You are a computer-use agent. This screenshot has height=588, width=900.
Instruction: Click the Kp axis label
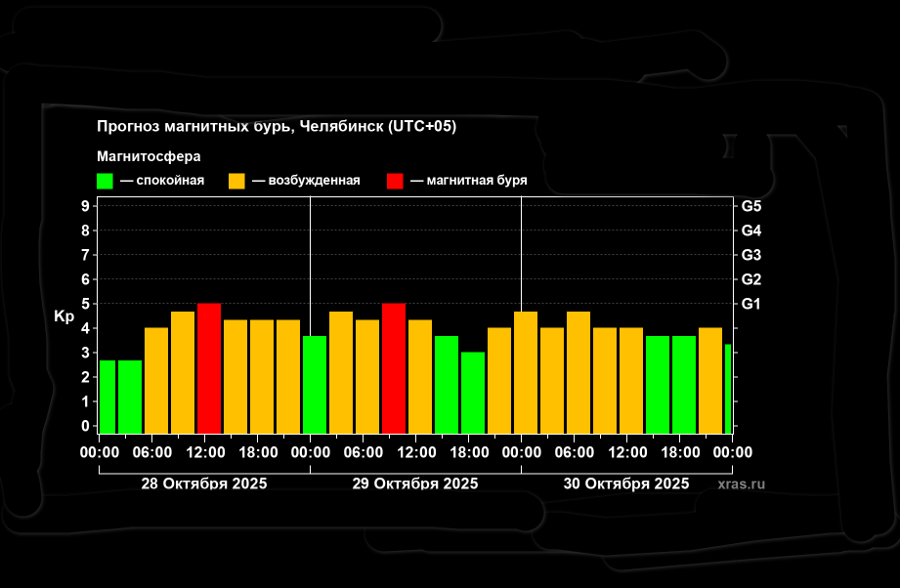tap(64, 316)
